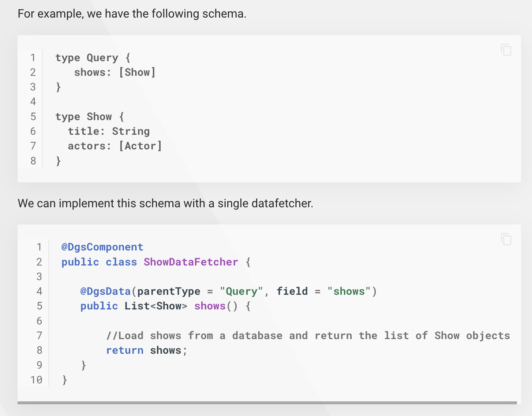Click the line 'shows: [Show]'
532x416 pixels.
[x=115, y=73]
